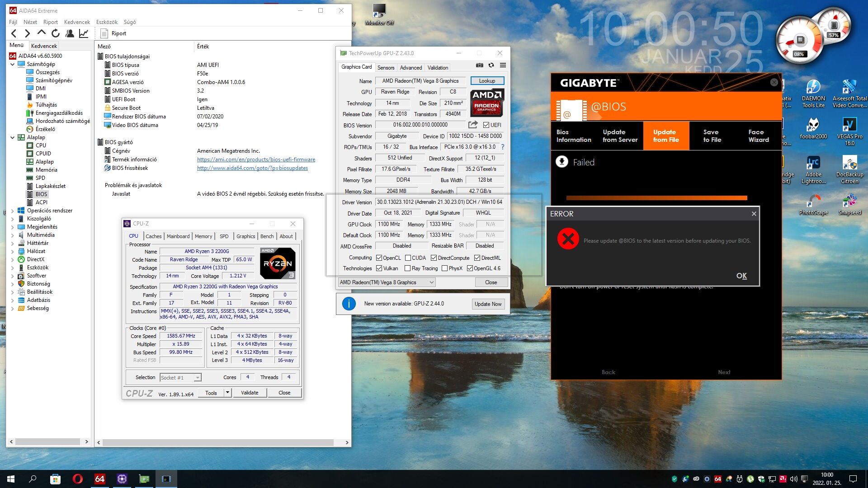The width and height of the screenshot is (868, 488).
Task: Click the Riport toolbar button in AIDA64
Action: coord(113,33)
